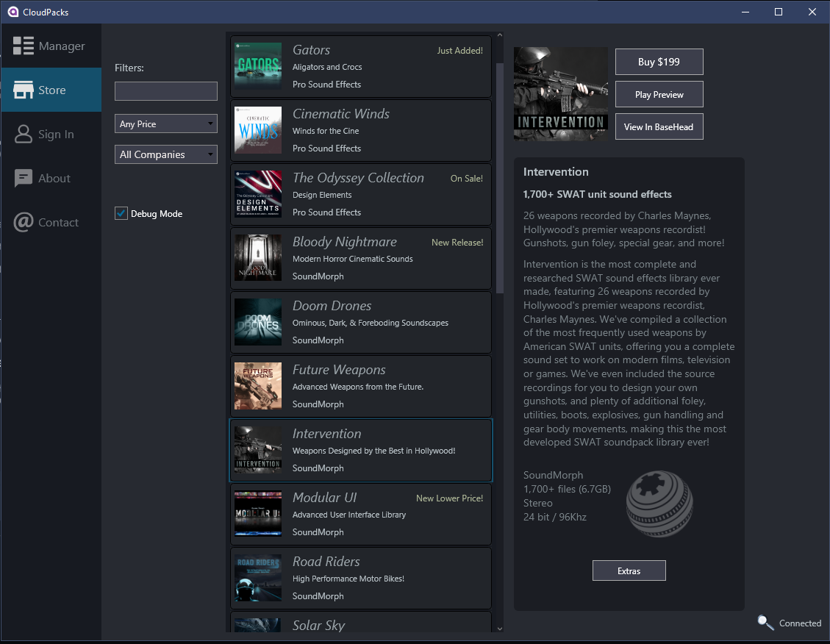Go to the Sign In section
The width and height of the screenshot is (830, 644).
click(51, 134)
